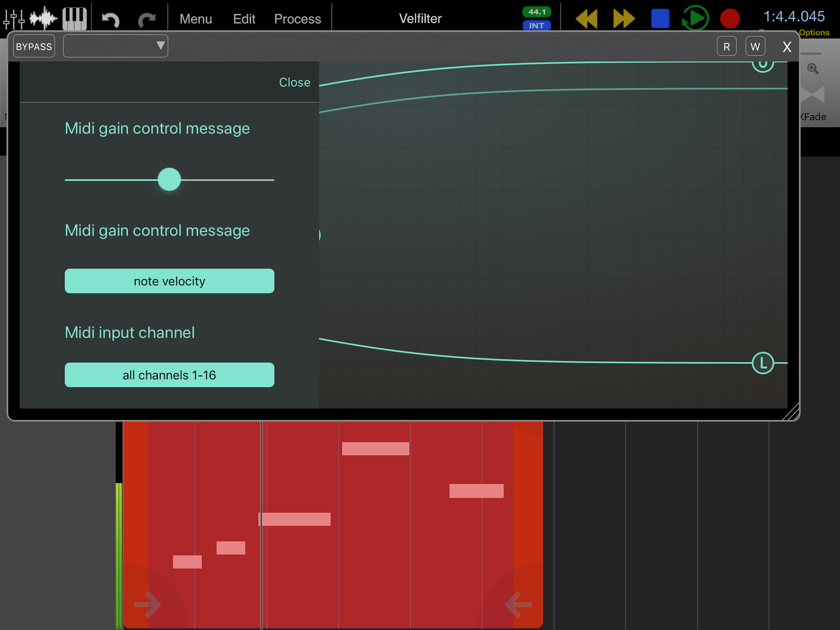This screenshot has width=840, height=630.
Task: Click the undo arrow icon
Action: (110, 19)
